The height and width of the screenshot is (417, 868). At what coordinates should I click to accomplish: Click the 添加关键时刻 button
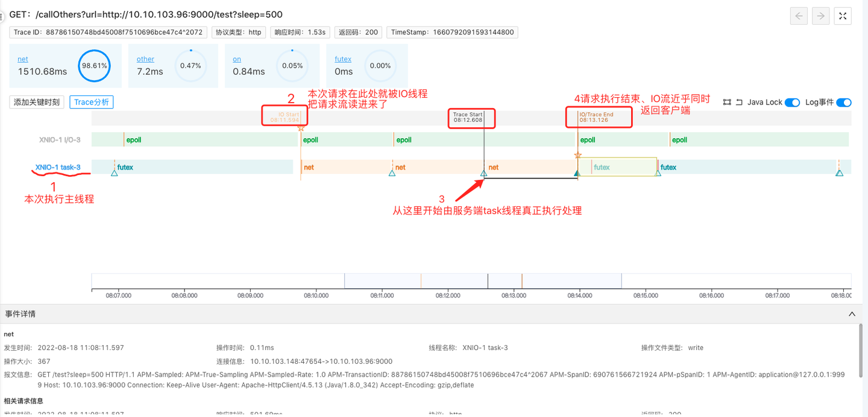click(x=37, y=102)
